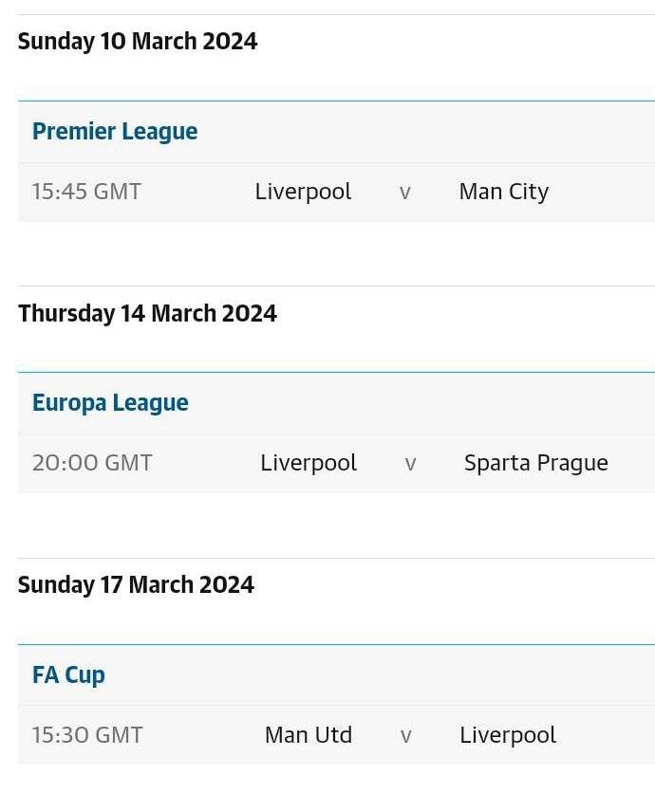Select the 20:00 GMT kickoff time

pyautogui.click(x=92, y=463)
